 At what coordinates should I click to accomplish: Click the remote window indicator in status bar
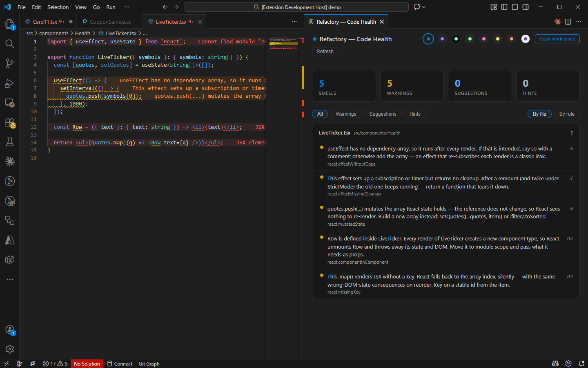click(7, 364)
